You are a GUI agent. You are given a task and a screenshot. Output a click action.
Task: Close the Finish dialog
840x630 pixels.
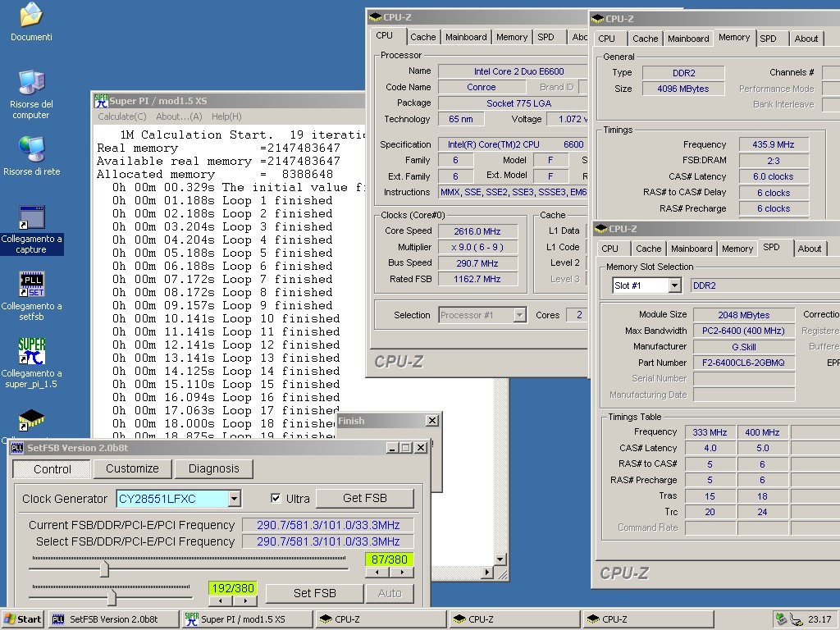pos(431,421)
